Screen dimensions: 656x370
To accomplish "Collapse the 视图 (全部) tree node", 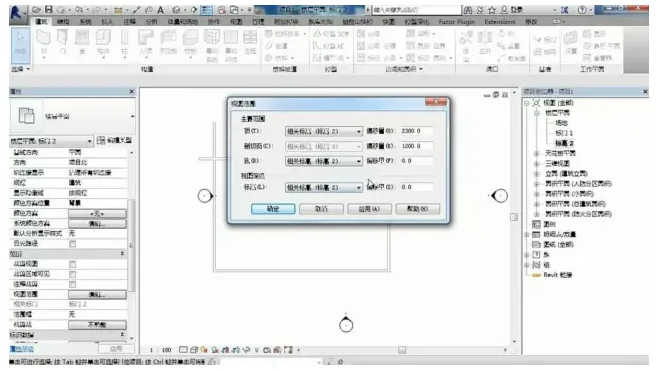I will tap(527, 103).
